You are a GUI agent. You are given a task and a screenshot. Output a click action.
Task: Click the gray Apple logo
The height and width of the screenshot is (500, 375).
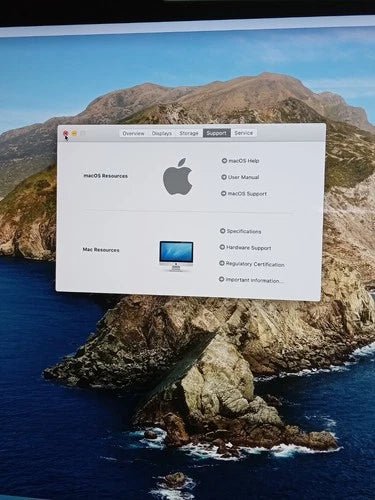(178, 177)
